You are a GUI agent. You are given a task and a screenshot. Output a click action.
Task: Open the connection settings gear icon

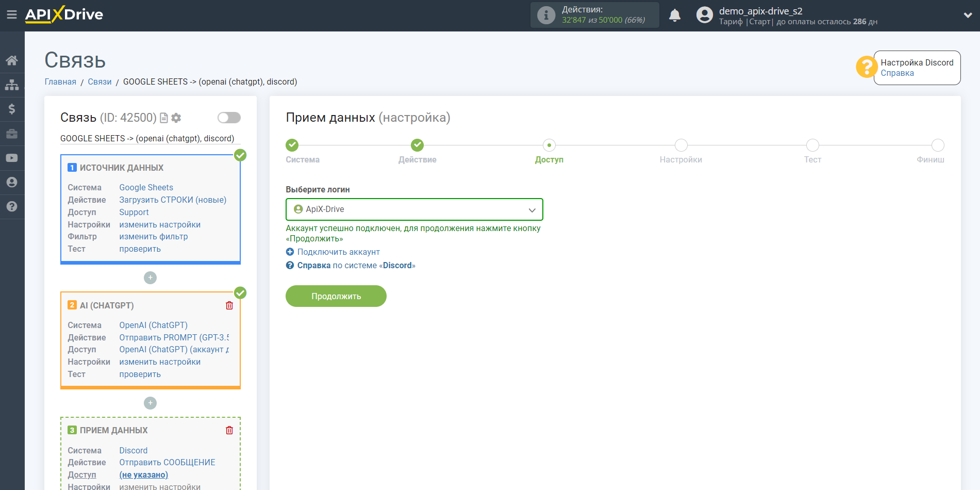(x=176, y=118)
